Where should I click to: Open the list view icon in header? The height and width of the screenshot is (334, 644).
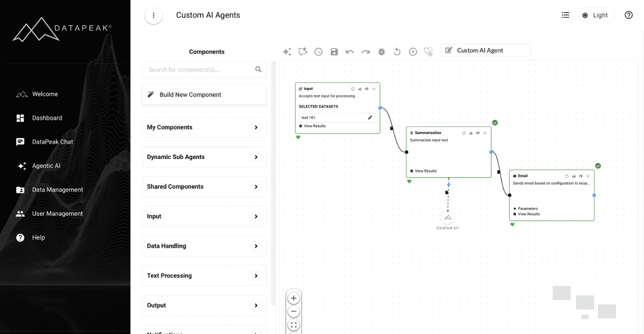coord(565,15)
